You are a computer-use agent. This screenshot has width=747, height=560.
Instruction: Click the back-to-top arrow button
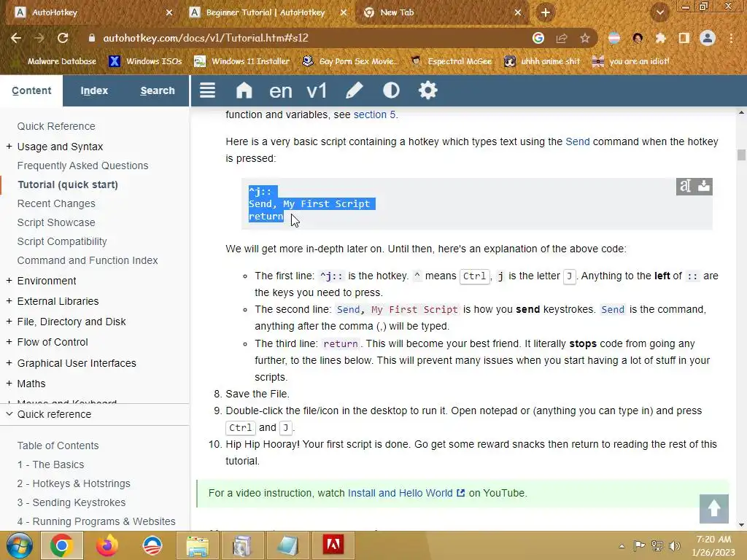coord(713,508)
